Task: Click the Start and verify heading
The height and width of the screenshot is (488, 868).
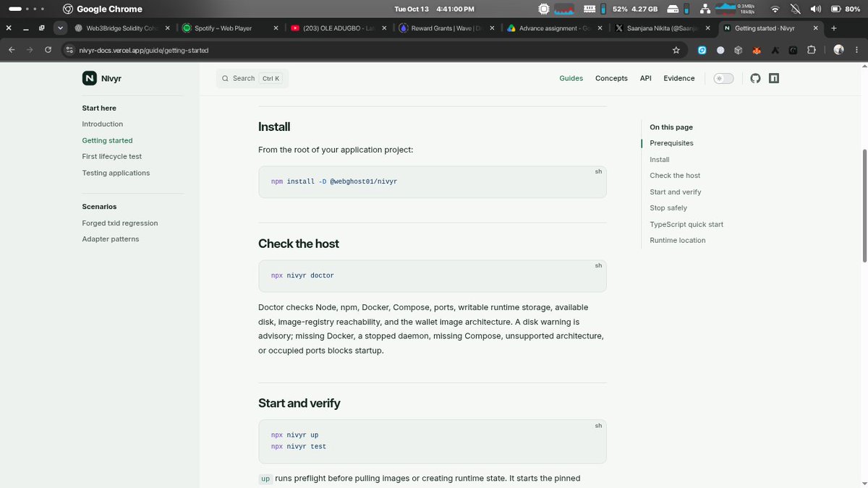Action: tap(299, 403)
